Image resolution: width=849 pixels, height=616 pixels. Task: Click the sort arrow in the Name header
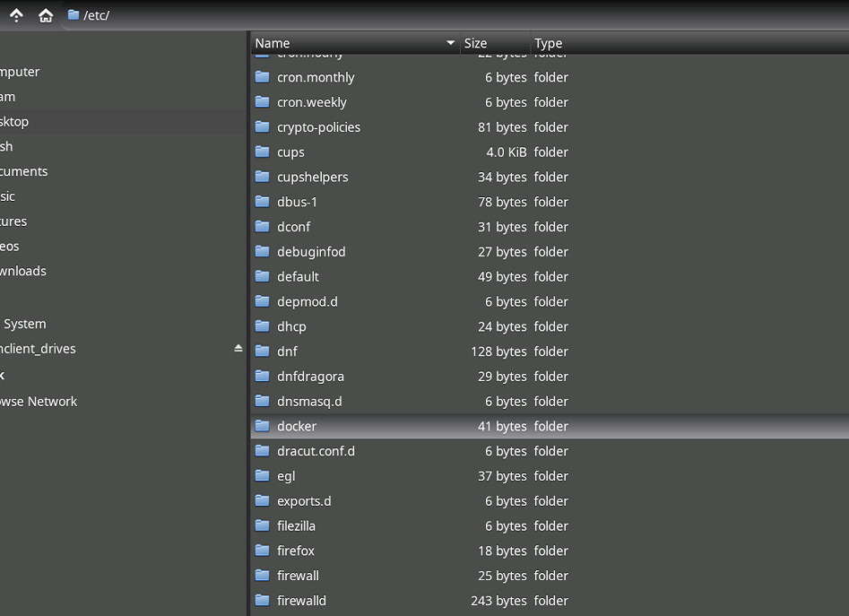450,42
